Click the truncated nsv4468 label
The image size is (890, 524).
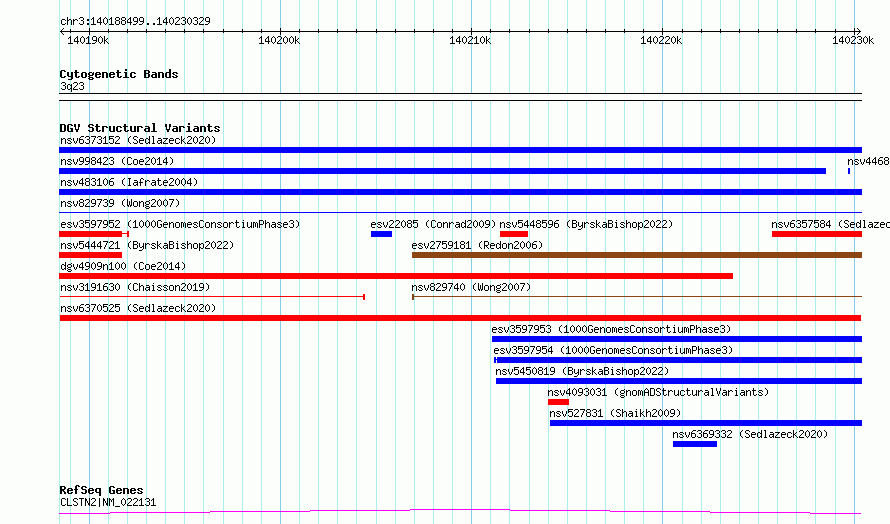(868, 161)
